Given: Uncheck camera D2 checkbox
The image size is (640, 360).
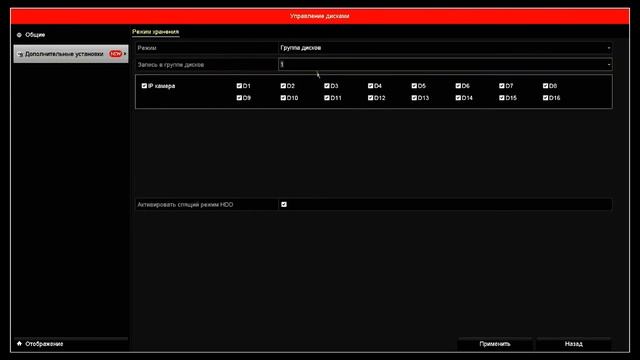Looking at the screenshot, I should [x=283, y=86].
